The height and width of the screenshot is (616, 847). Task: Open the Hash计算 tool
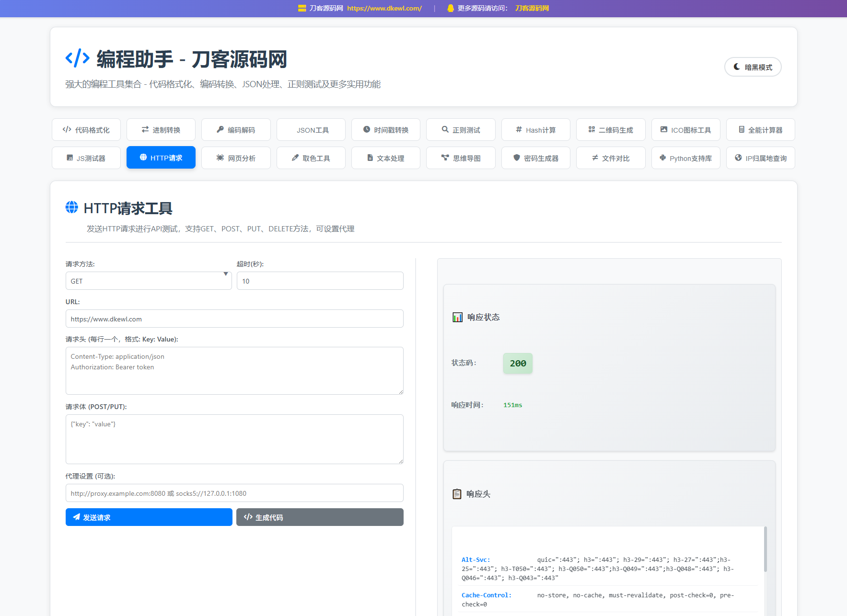click(535, 129)
